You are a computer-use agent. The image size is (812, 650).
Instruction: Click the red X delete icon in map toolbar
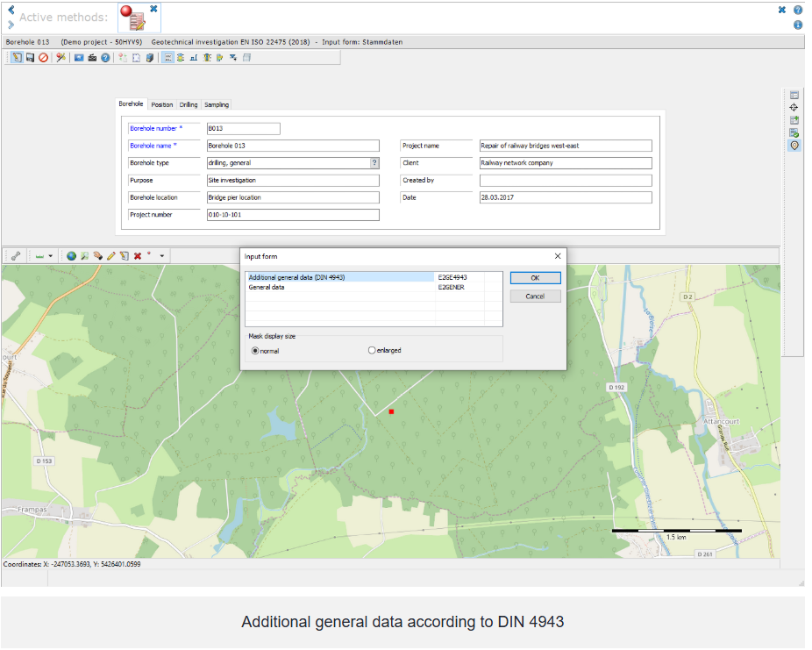137,256
